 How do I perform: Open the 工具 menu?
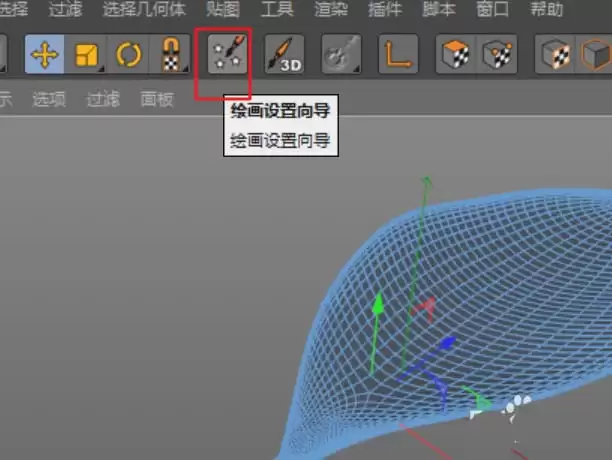(x=277, y=12)
